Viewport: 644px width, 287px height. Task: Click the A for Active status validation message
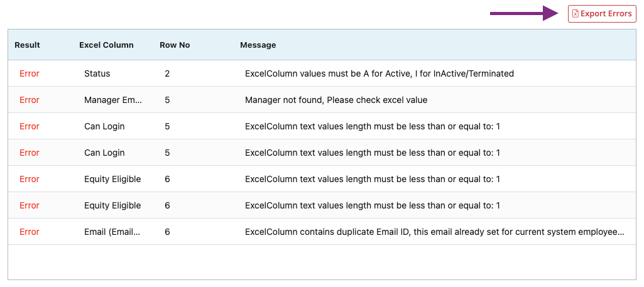pos(379,73)
